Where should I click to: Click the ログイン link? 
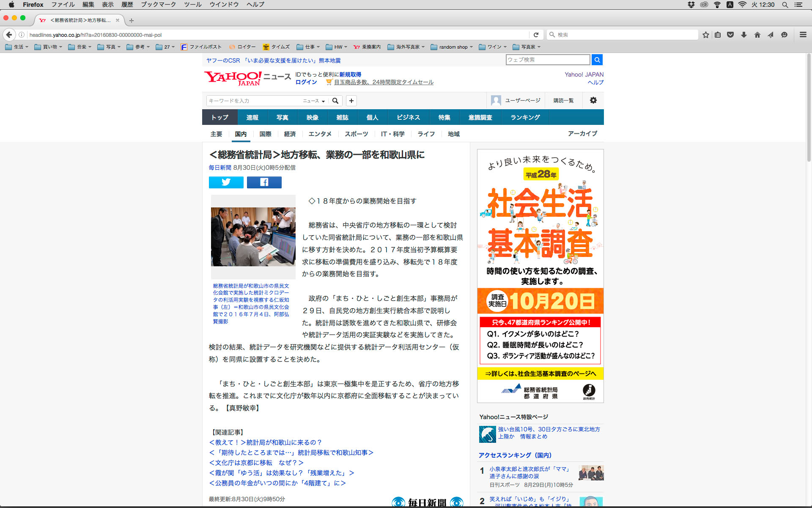coord(306,82)
